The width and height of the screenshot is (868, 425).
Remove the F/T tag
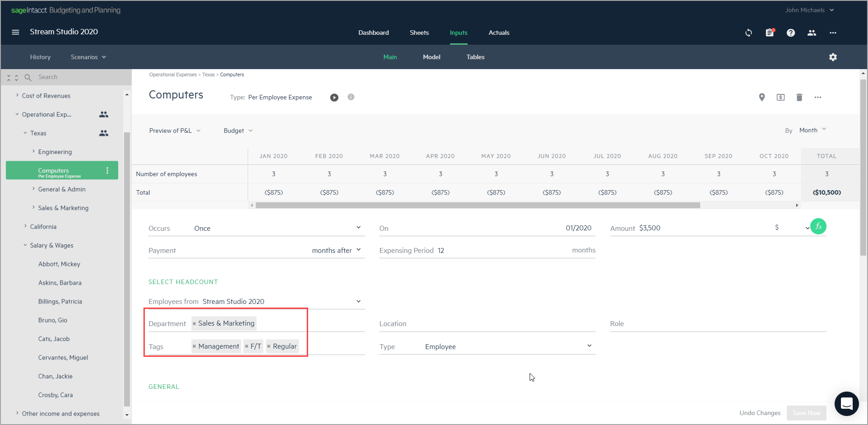(x=247, y=347)
